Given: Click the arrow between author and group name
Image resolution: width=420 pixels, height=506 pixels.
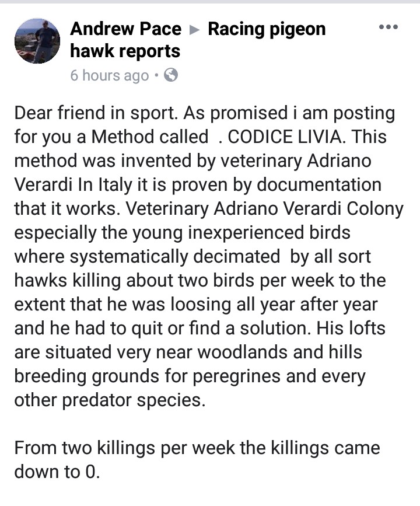Looking at the screenshot, I should point(194,30).
